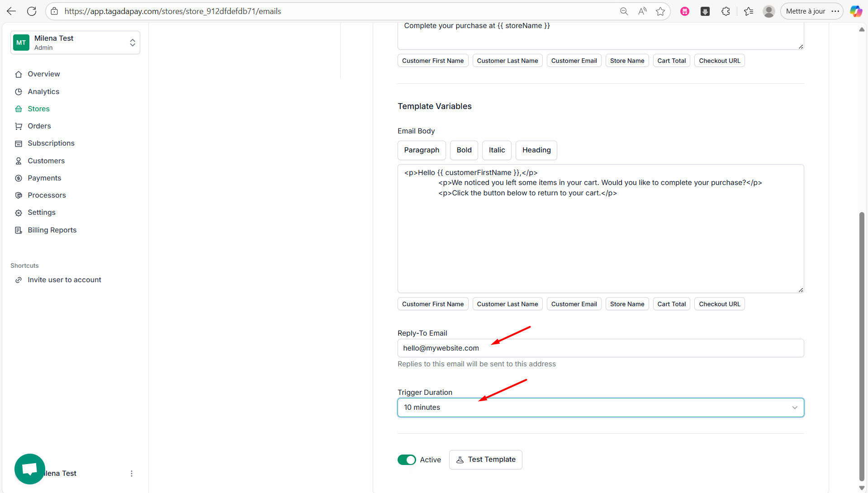The height and width of the screenshot is (493, 868).
Task: Open browser Settings and more menu
Action: (835, 11)
